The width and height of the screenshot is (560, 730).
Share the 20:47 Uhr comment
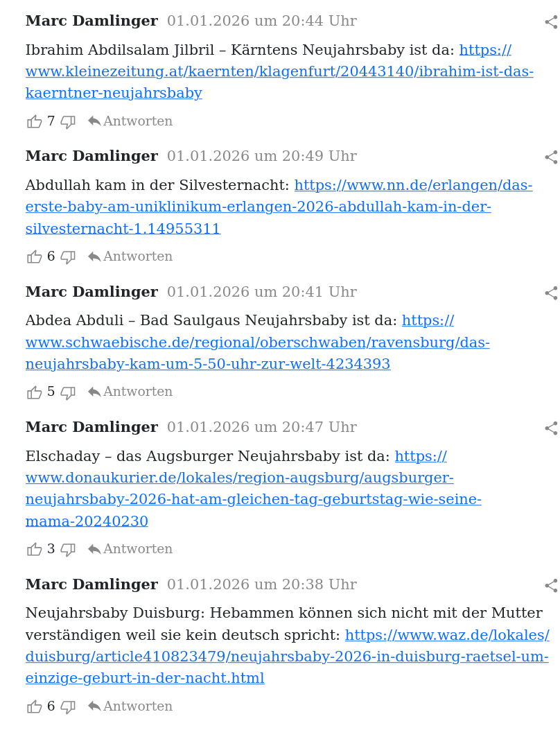(x=551, y=428)
